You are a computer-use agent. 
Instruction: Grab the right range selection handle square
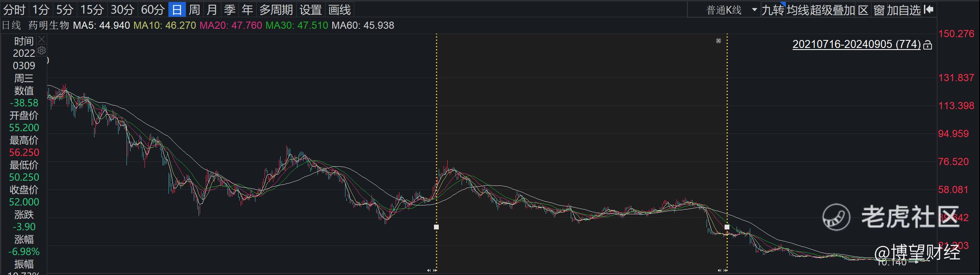point(727,227)
